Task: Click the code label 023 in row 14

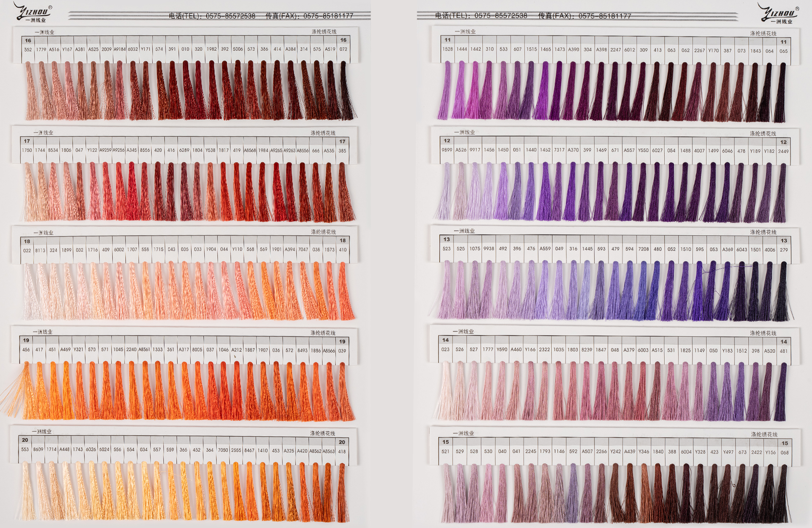Action: click(445, 350)
